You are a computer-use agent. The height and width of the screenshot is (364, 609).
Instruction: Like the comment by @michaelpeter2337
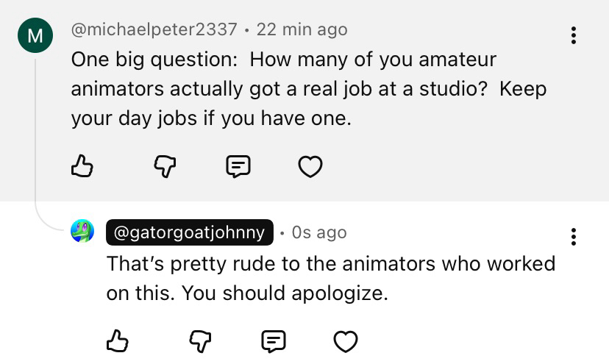pos(82,168)
